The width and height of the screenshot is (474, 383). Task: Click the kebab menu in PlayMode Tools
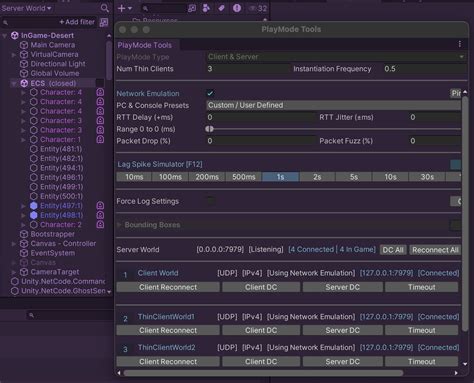(x=460, y=44)
